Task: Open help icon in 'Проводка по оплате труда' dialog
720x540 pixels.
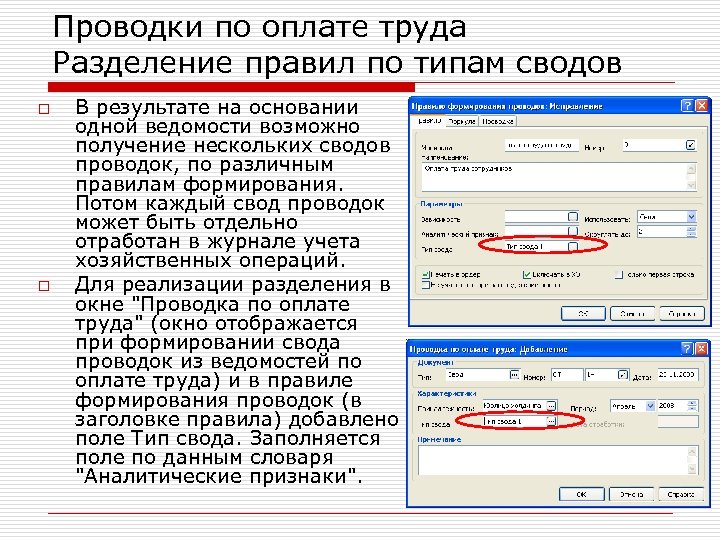Action: pyautogui.click(x=686, y=349)
